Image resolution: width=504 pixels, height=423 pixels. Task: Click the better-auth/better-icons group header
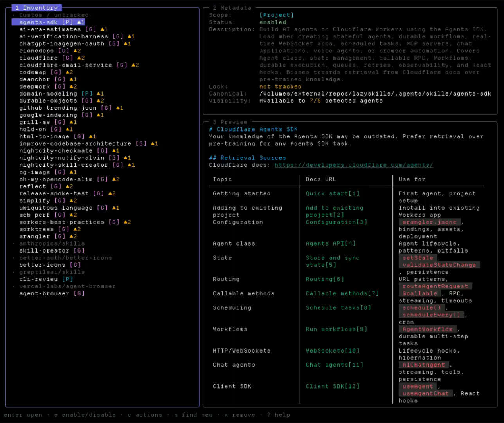[62, 258]
